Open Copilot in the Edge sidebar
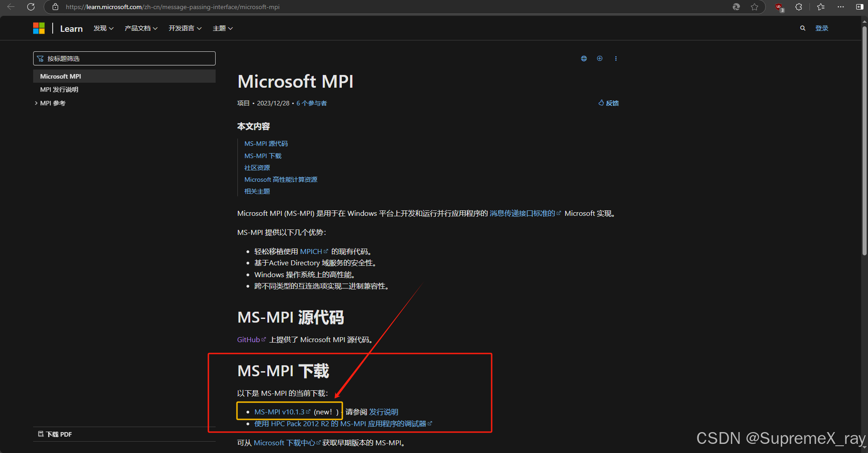 pyautogui.click(x=736, y=7)
